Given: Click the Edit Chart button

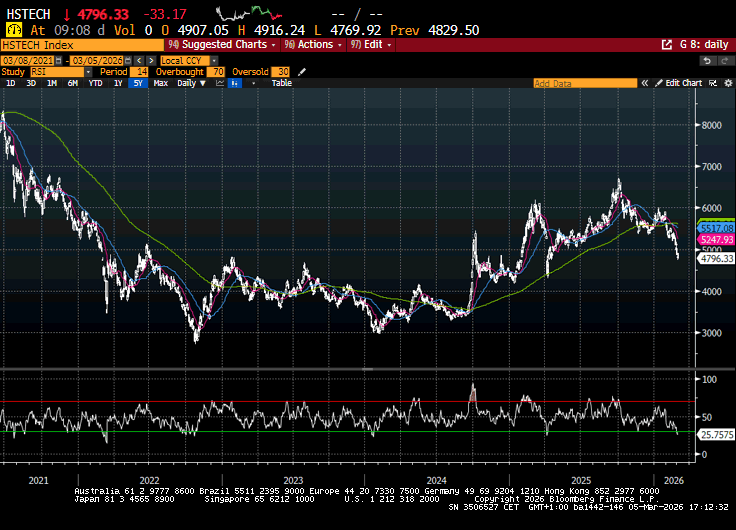Looking at the screenshot, I should coord(683,83).
